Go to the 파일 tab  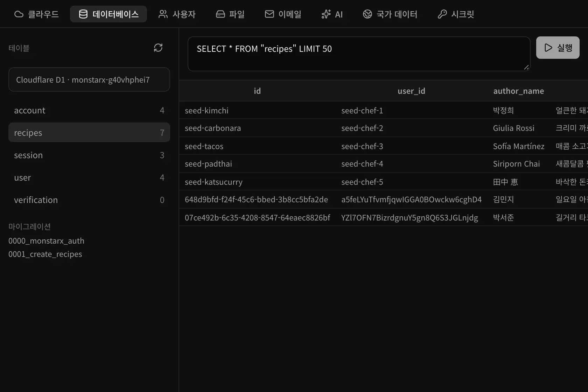point(230,14)
